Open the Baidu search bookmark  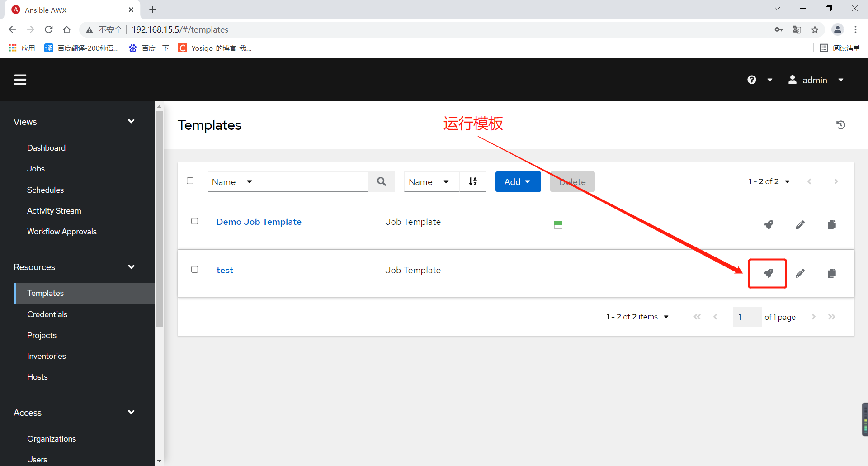149,48
